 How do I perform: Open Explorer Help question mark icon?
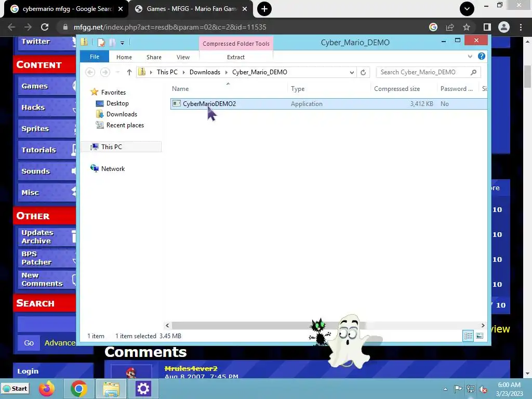[481, 56]
